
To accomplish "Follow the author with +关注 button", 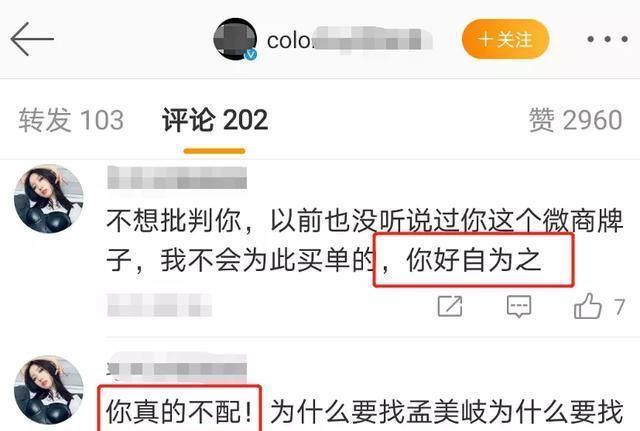I will [x=505, y=39].
